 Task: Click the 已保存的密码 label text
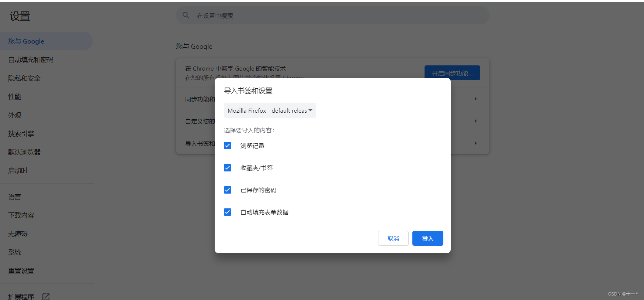point(258,190)
